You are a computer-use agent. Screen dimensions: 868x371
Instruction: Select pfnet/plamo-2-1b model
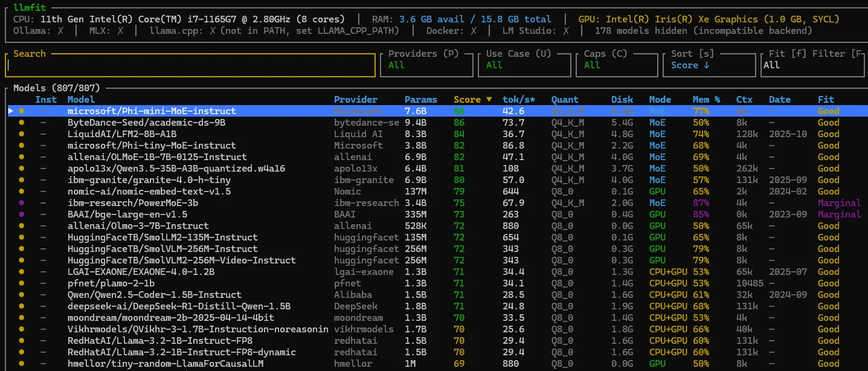(x=111, y=283)
